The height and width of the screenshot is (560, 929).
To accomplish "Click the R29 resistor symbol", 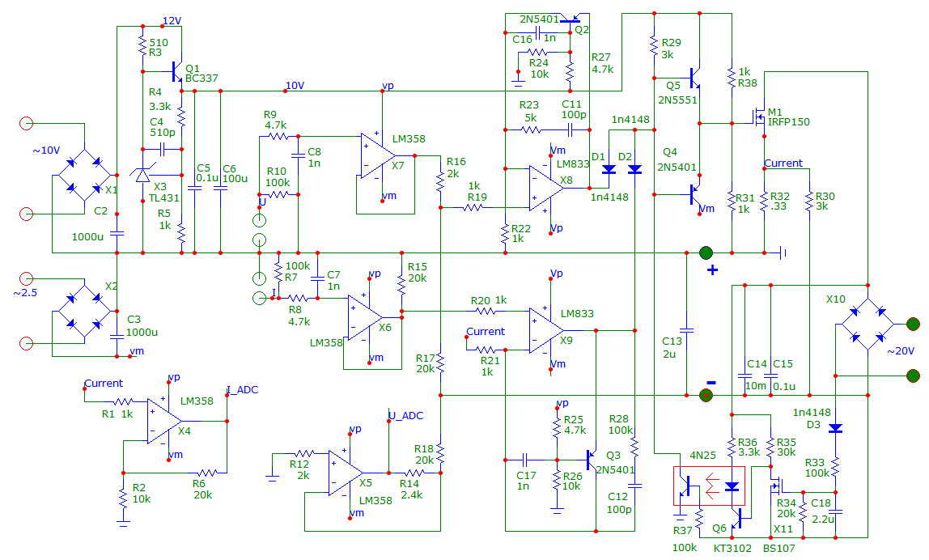I will click(x=654, y=45).
